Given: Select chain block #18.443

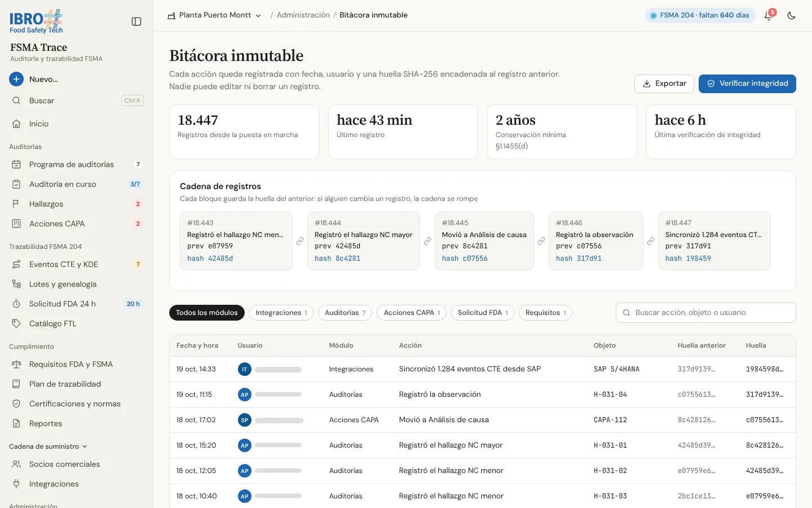Looking at the screenshot, I should coord(236,241).
